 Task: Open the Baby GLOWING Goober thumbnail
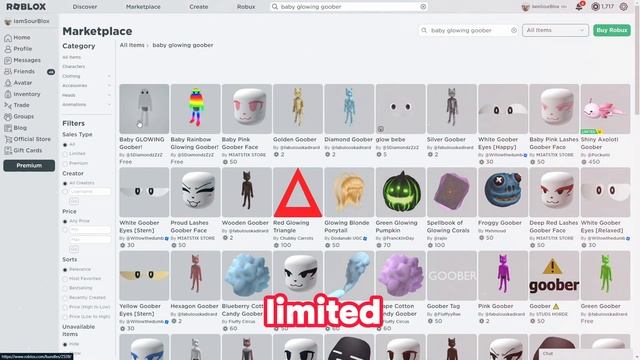click(144, 109)
